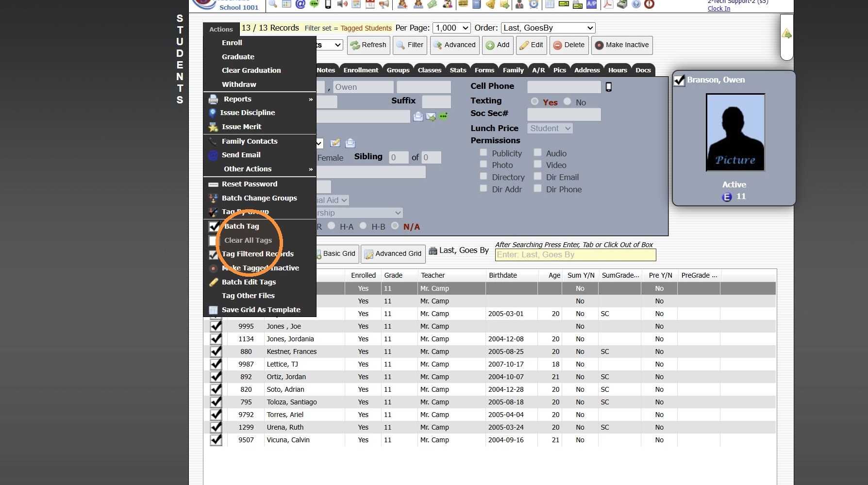Click the Make Inactive button
The width and height of the screenshot is (868, 485).
click(x=622, y=45)
